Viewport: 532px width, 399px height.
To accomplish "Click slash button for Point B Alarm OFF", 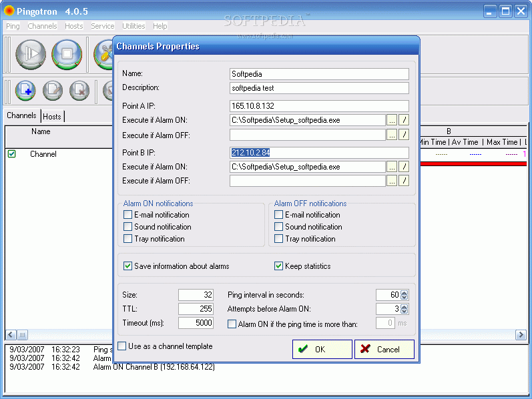I will coord(404,181).
